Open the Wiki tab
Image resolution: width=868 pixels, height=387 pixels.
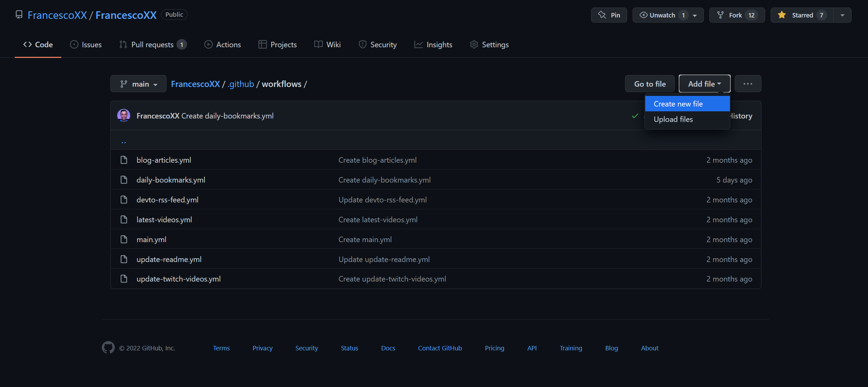[328, 45]
